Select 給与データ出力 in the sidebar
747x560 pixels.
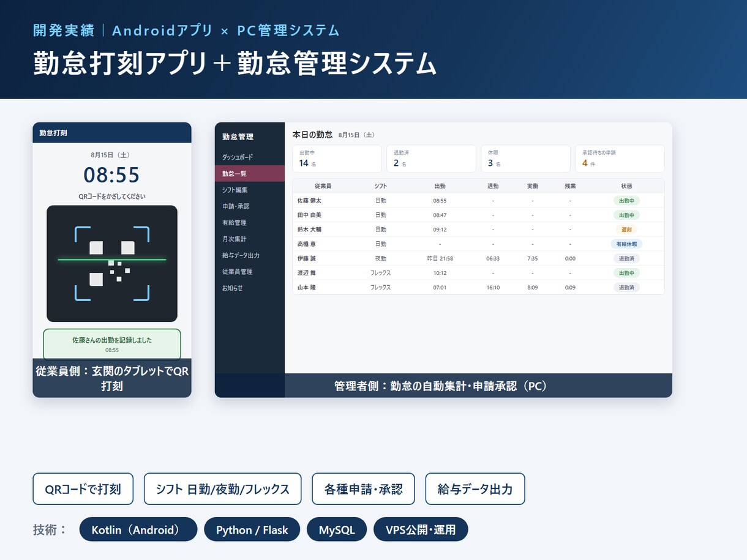coord(249,255)
